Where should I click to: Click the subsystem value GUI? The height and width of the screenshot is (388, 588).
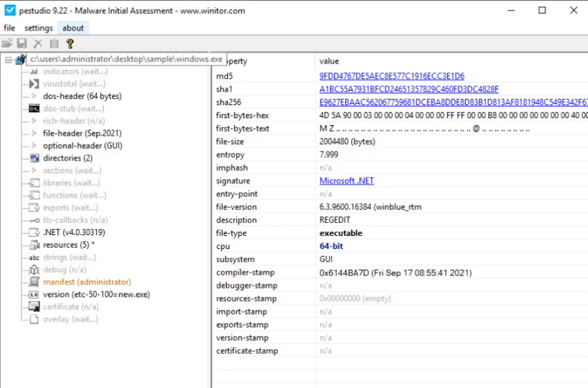pos(326,259)
